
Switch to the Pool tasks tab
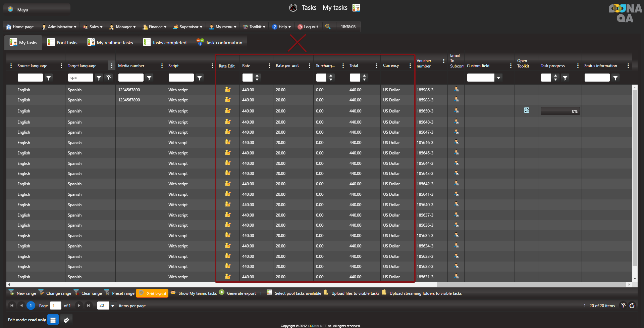click(62, 43)
